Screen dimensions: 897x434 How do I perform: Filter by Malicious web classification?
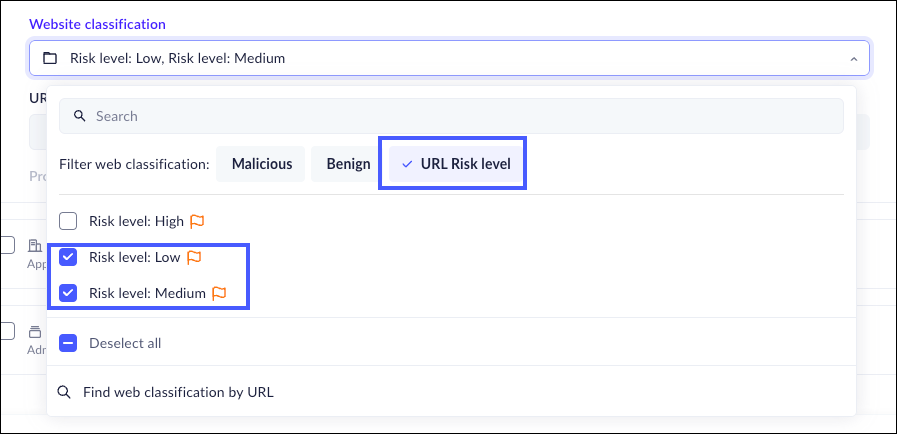(262, 164)
